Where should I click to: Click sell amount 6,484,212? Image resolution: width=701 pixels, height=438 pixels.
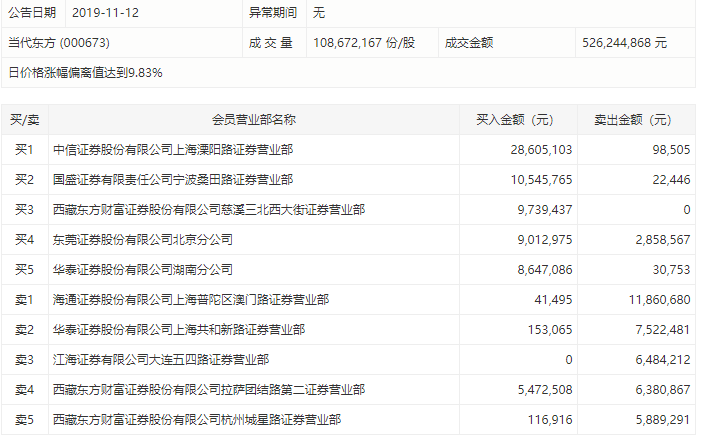[x=663, y=360]
